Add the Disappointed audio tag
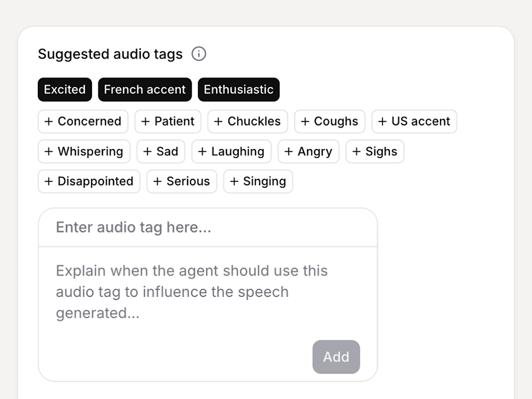Screen dimensions: 532x399 89,181
